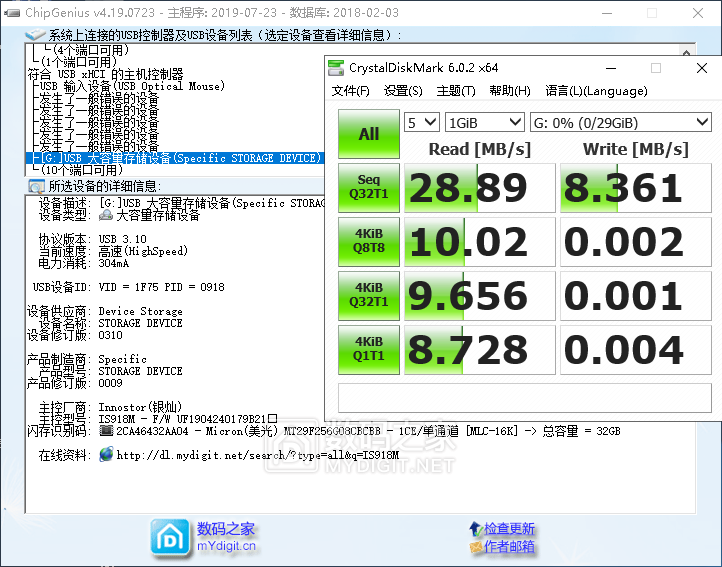The width and height of the screenshot is (722, 567).
Task: Click the CrystalDiskMark title bar app icon
Action: (x=336, y=68)
